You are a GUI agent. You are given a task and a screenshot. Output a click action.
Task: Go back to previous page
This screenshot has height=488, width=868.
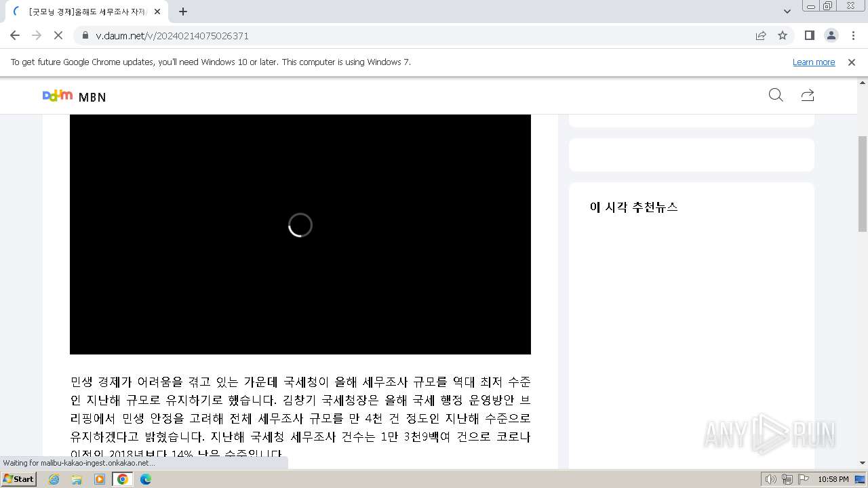click(15, 35)
